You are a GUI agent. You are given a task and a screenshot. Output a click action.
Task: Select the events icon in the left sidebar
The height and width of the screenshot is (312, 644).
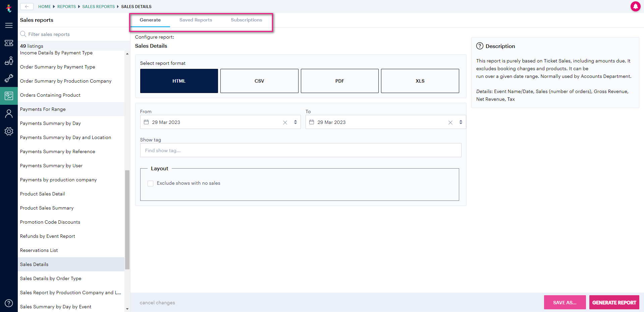coord(9,61)
